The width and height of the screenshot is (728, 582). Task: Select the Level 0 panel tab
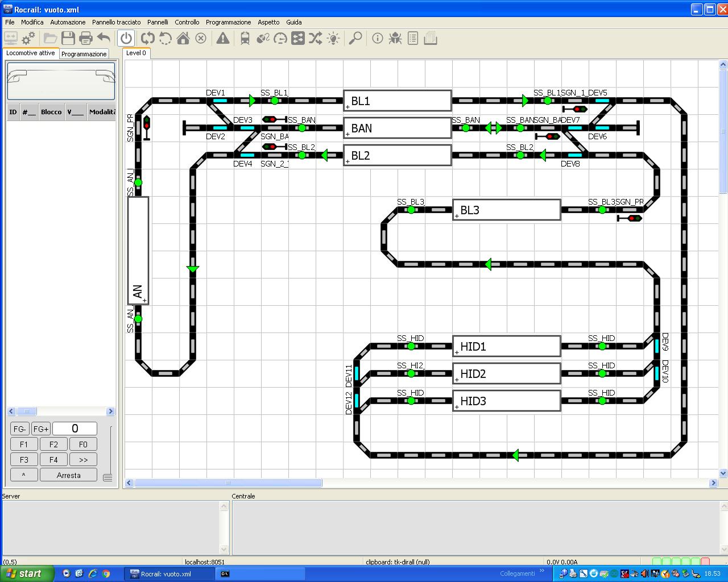(x=136, y=53)
